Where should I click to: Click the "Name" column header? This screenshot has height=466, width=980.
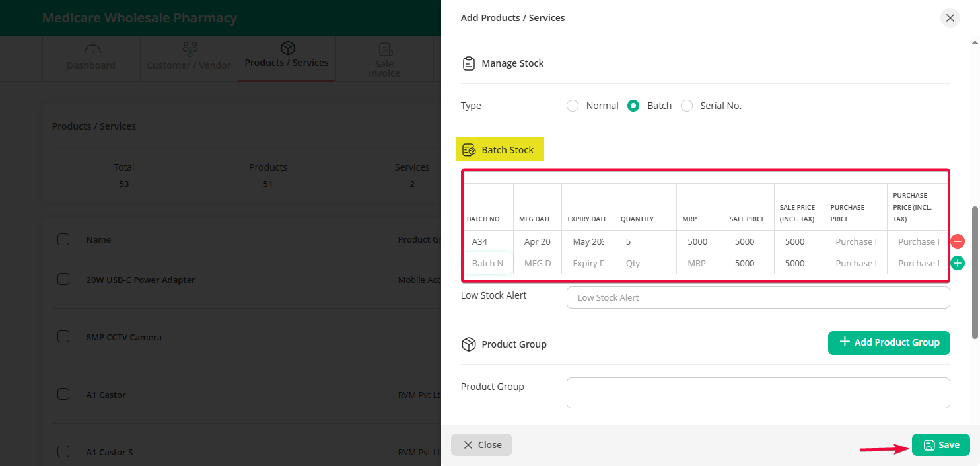coord(98,239)
